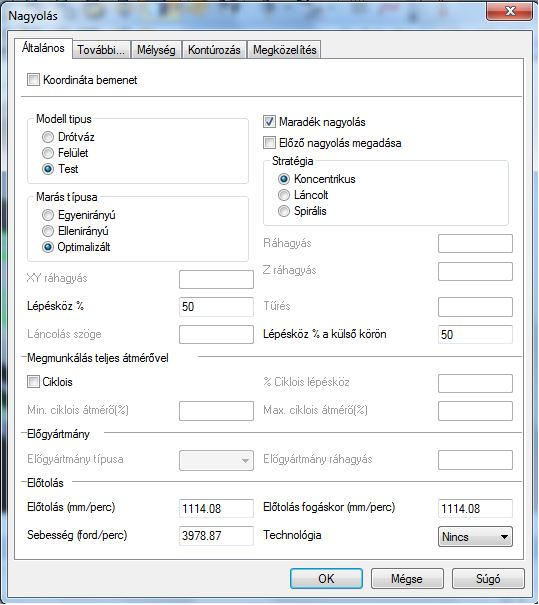The image size is (539, 605).
Task: Choose Láncolt strategy
Action: pos(284,195)
